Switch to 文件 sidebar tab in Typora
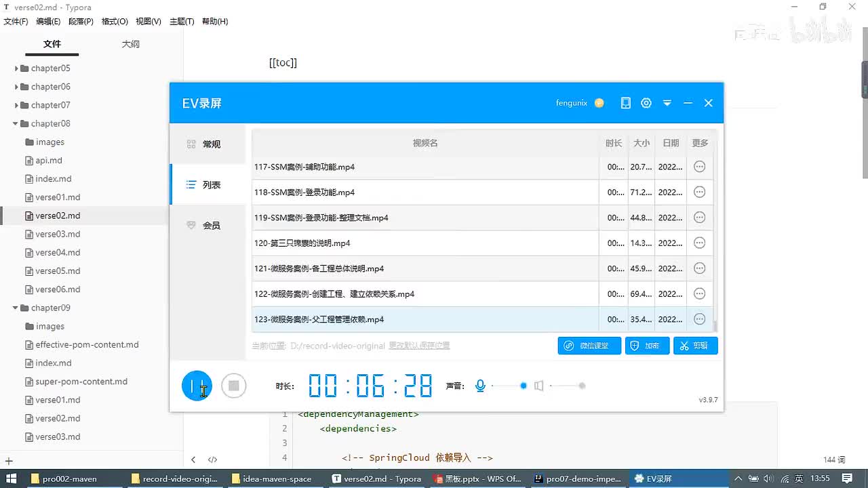 [52, 44]
